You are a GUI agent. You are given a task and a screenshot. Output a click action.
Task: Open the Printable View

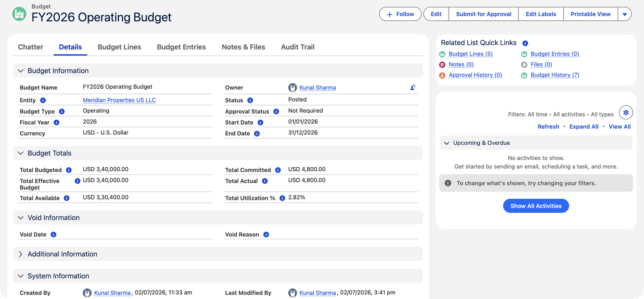pos(590,14)
